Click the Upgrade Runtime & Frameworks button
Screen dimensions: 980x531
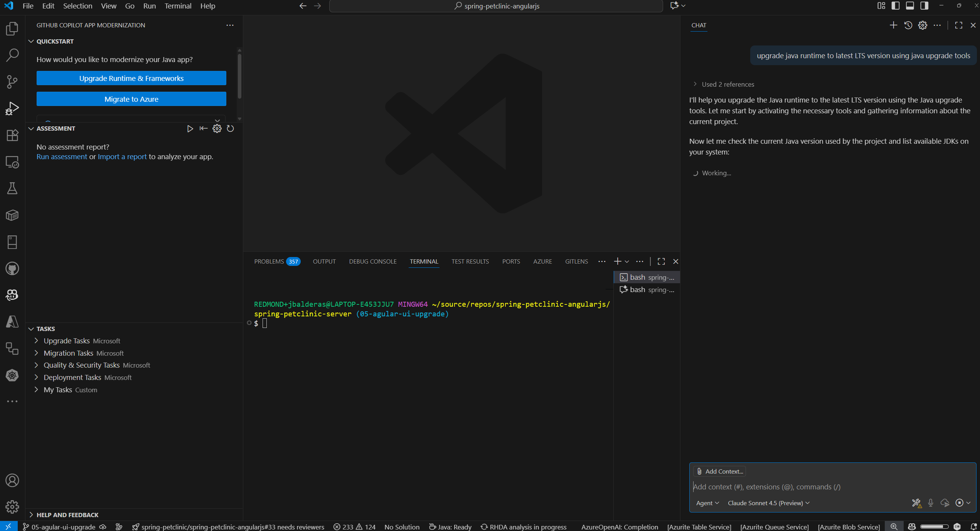click(x=131, y=78)
